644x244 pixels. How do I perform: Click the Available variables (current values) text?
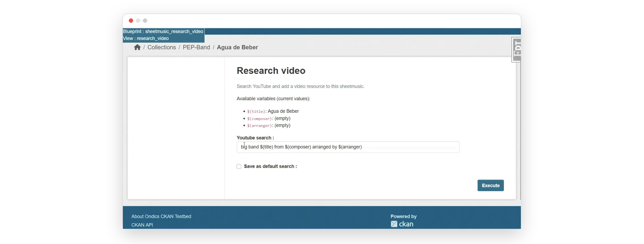click(273, 99)
